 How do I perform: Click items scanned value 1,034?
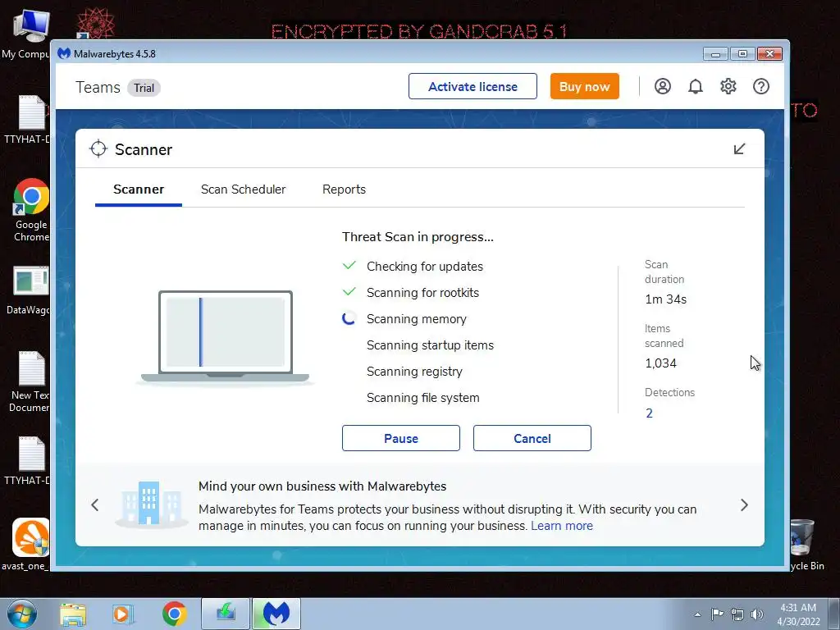pos(660,363)
